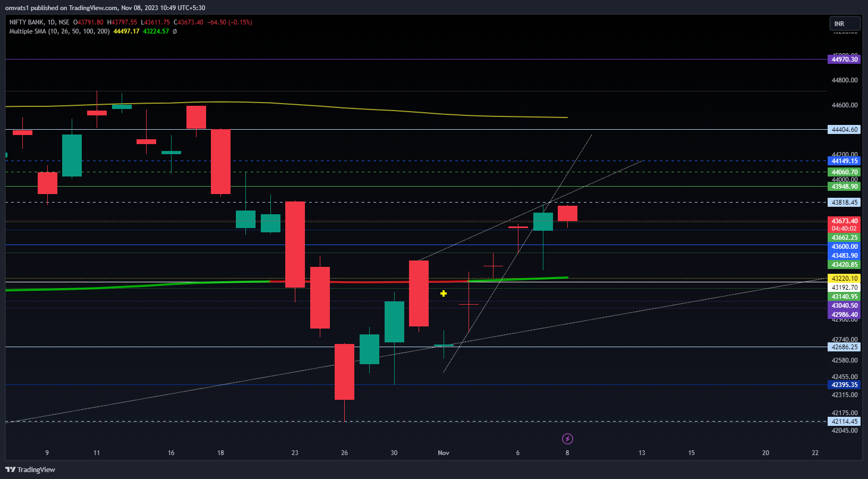
Task: Click the Nov label on time axis
Action: (x=444, y=453)
